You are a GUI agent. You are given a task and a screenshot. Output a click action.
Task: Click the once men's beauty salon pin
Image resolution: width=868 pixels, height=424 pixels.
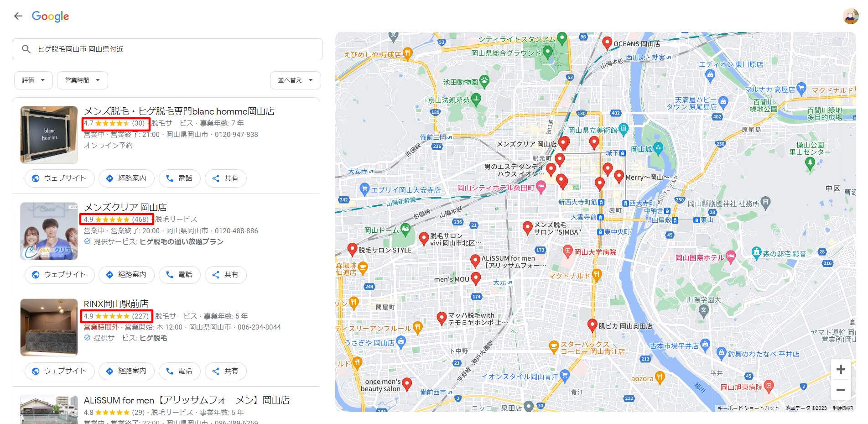pyautogui.click(x=407, y=384)
